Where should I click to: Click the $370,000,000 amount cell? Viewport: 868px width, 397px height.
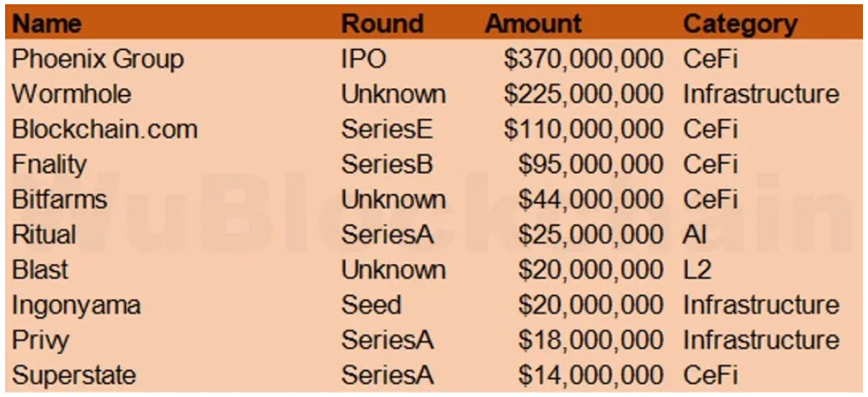point(583,59)
